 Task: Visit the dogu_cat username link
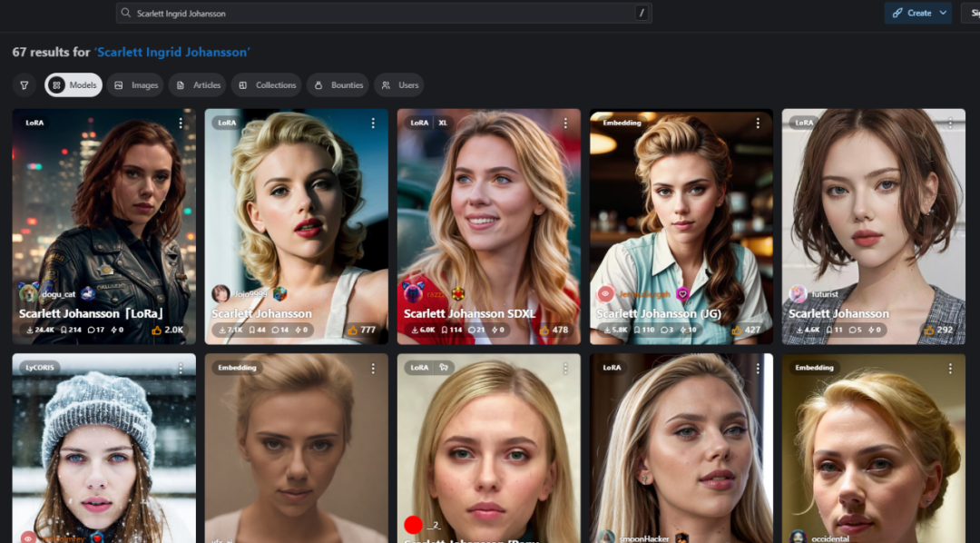click(59, 294)
